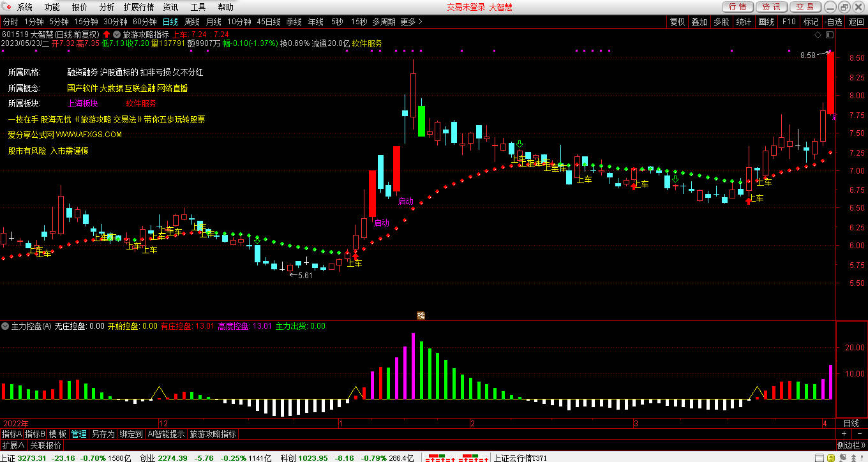This screenshot has height=462, width=868.
Task: Switch to the 周线 weekly tab
Action: (x=192, y=22)
